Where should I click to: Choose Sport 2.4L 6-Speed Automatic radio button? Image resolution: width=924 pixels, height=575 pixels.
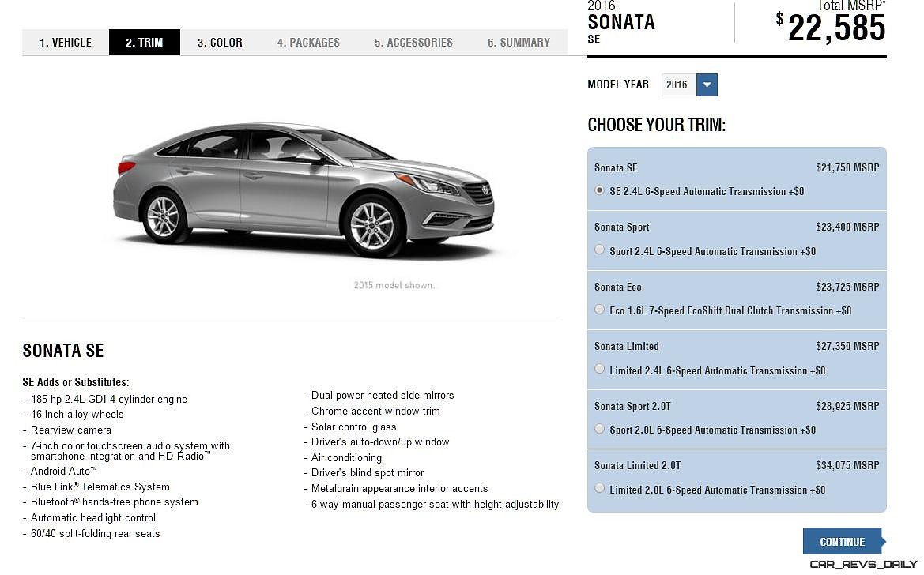pos(599,250)
